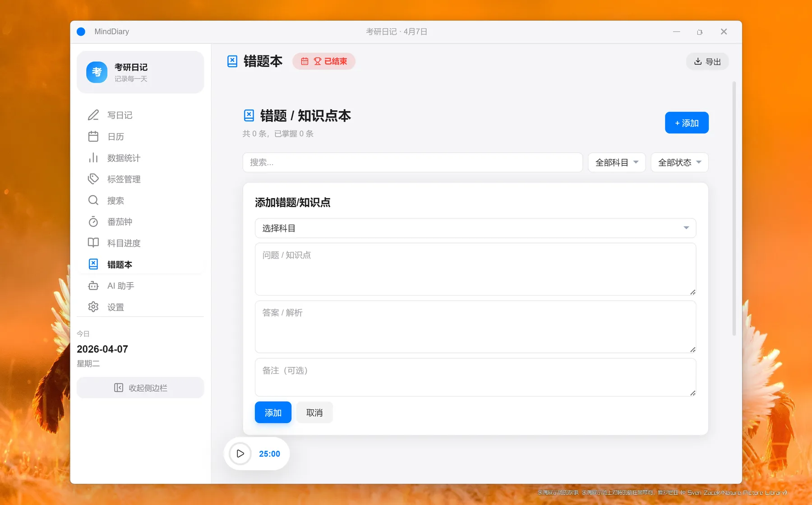Expand the 全部科目 filter dropdown

(616, 162)
